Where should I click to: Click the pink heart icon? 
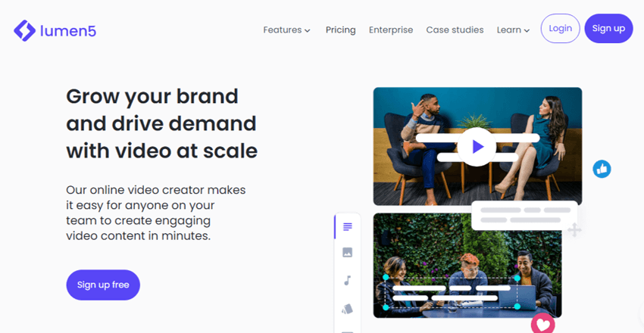pyautogui.click(x=542, y=324)
